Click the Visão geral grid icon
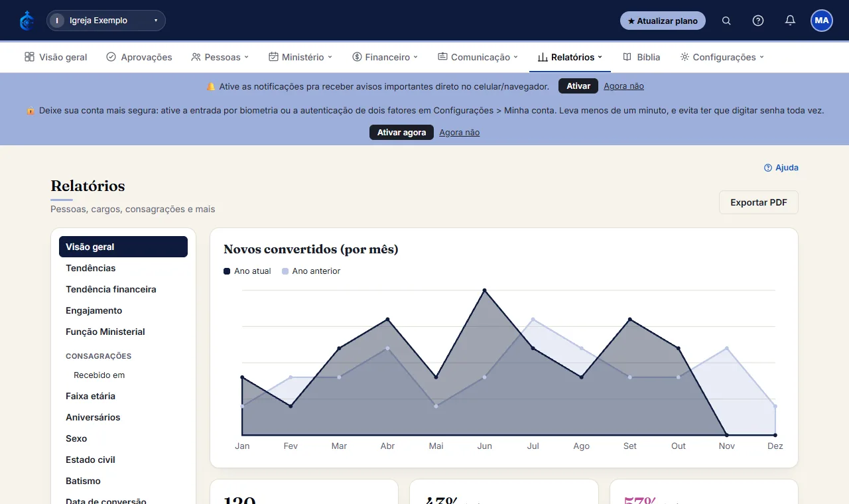The height and width of the screenshot is (504, 849). click(29, 57)
